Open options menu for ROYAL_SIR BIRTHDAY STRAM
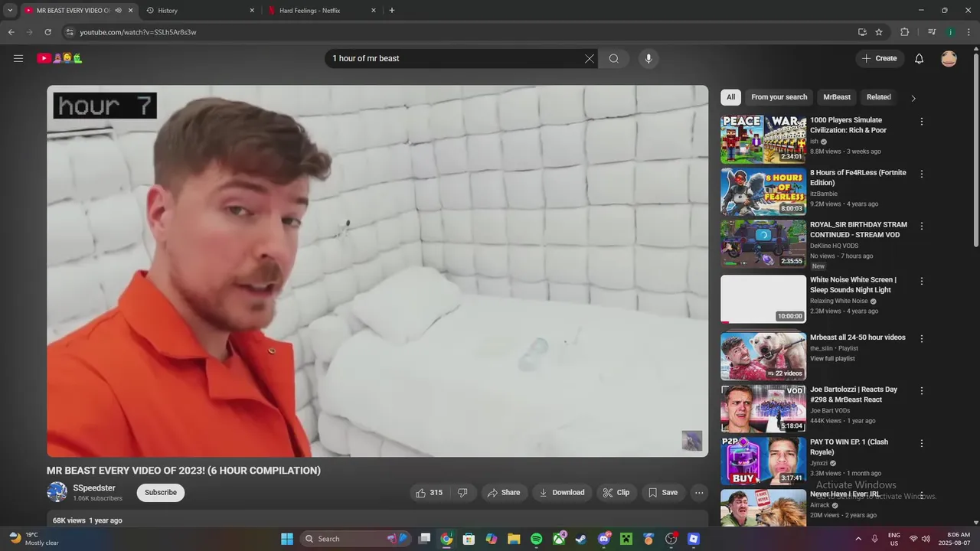Viewport: 980px width, 551px height. coord(922,226)
